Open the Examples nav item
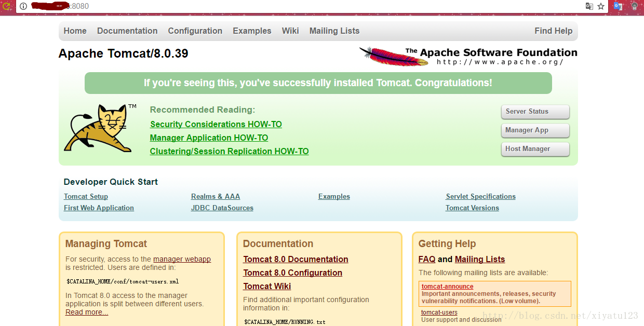The height and width of the screenshot is (326, 644). pyautogui.click(x=252, y=31)
